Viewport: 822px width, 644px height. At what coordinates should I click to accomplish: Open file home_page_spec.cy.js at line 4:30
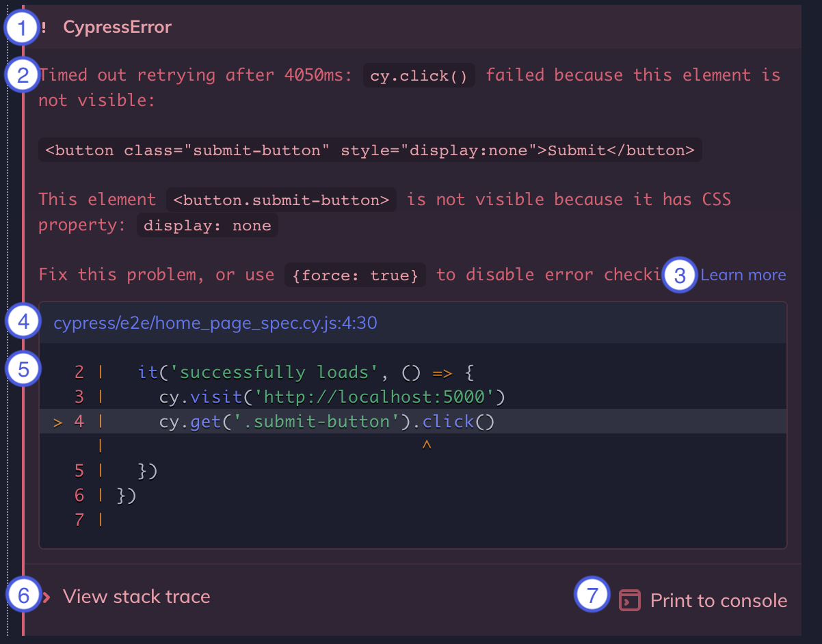point(214,322)
